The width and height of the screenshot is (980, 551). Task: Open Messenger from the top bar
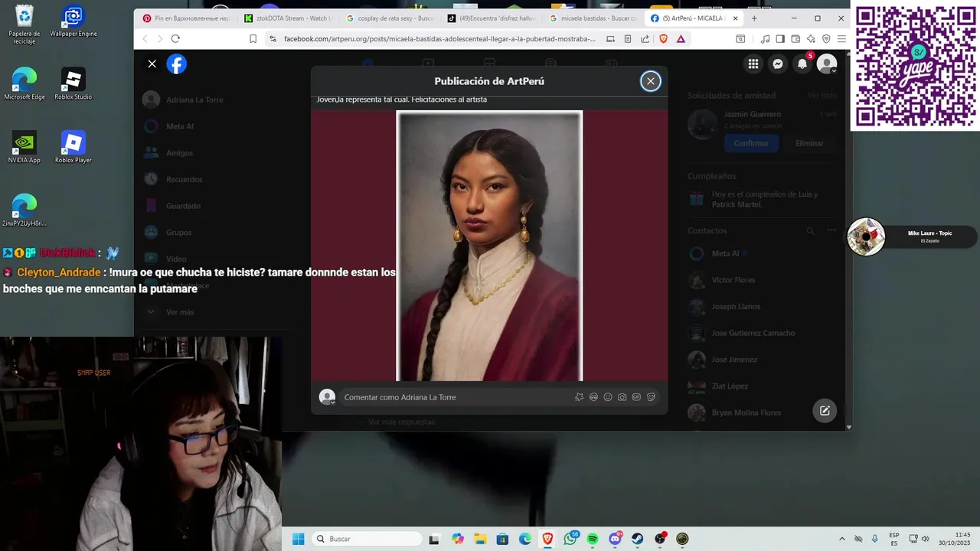pos(778,64)
